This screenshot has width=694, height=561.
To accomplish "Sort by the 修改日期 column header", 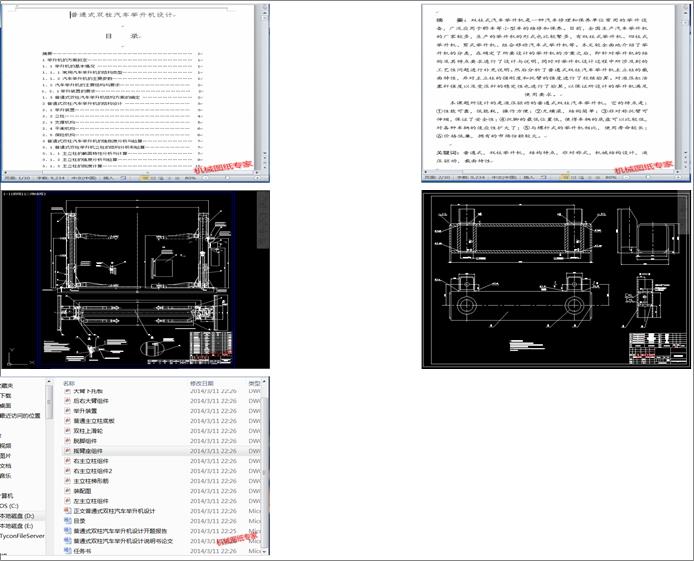I will pyautogui.click(x=202, y=383).
